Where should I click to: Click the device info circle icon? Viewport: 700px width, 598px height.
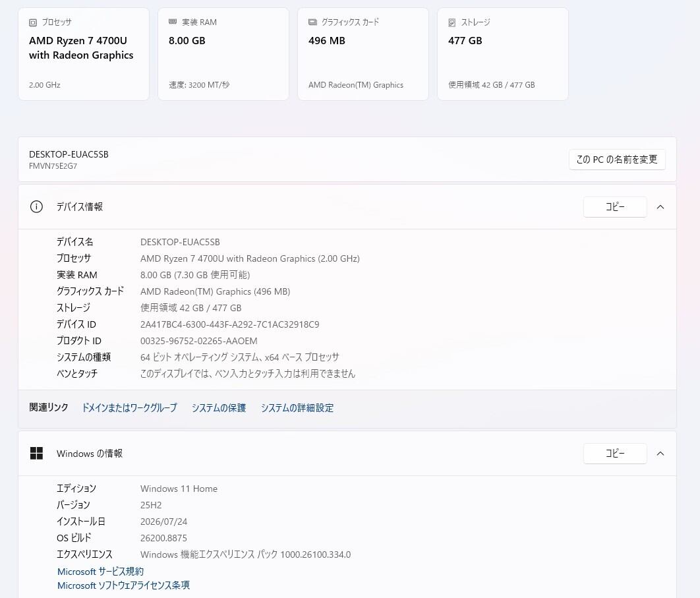tap(36, 207)
